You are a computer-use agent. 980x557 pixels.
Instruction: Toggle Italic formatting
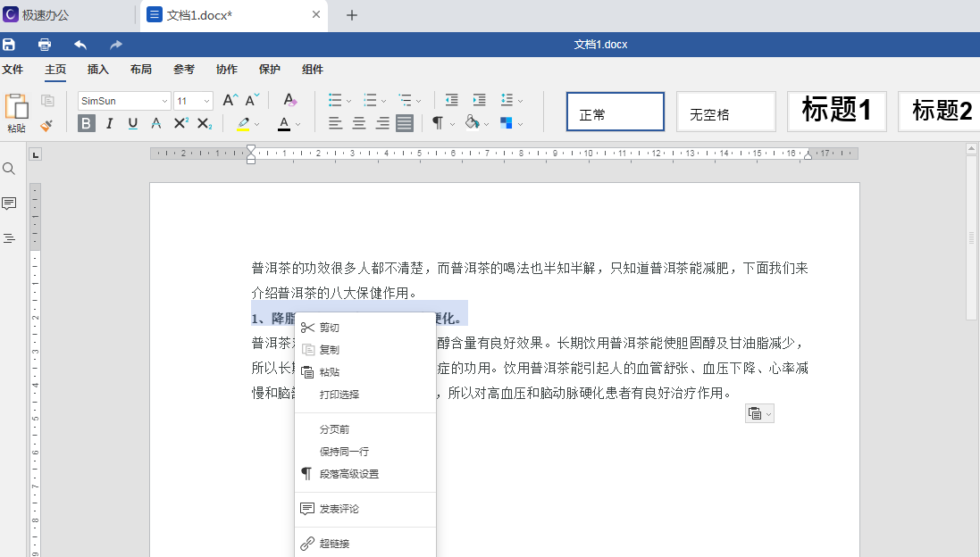(109, 124)
